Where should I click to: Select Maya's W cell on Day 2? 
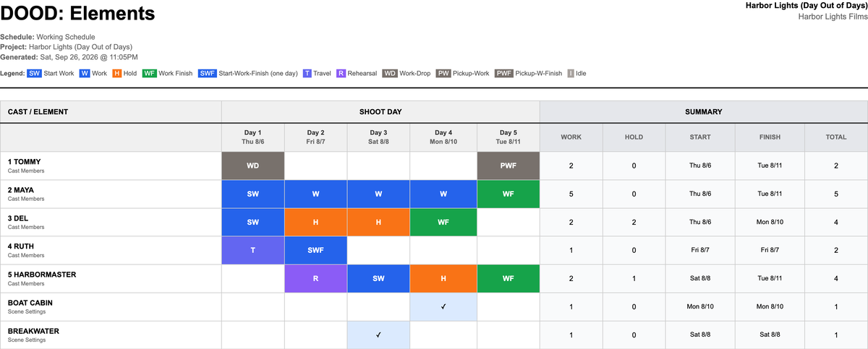[316, 194]
